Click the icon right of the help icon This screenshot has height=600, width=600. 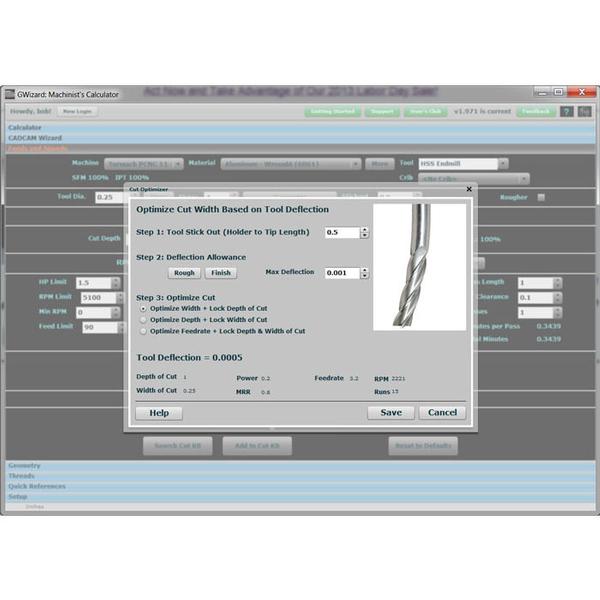584,112
